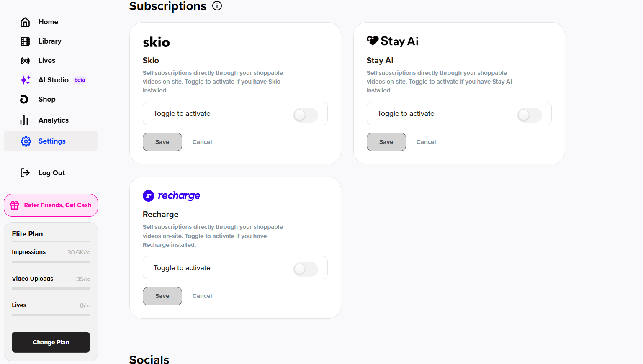
Task: Click the Subscriptions info circle icon
Action: point(217,6)
